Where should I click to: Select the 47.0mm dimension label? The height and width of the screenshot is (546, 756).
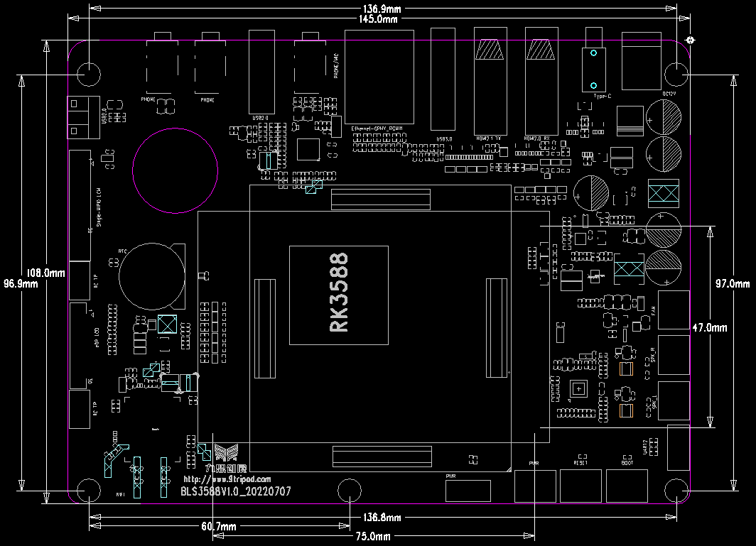709,327
